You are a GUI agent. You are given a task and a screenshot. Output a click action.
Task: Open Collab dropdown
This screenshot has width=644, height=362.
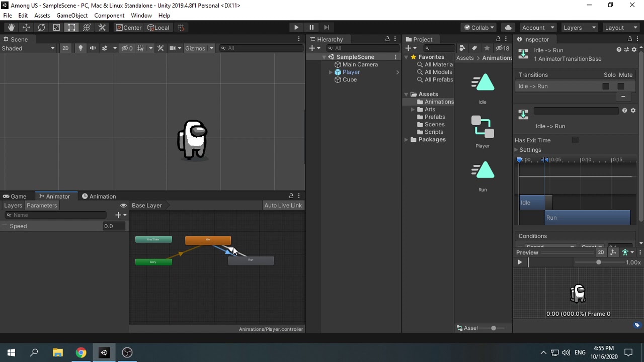(x=479, y=28)
